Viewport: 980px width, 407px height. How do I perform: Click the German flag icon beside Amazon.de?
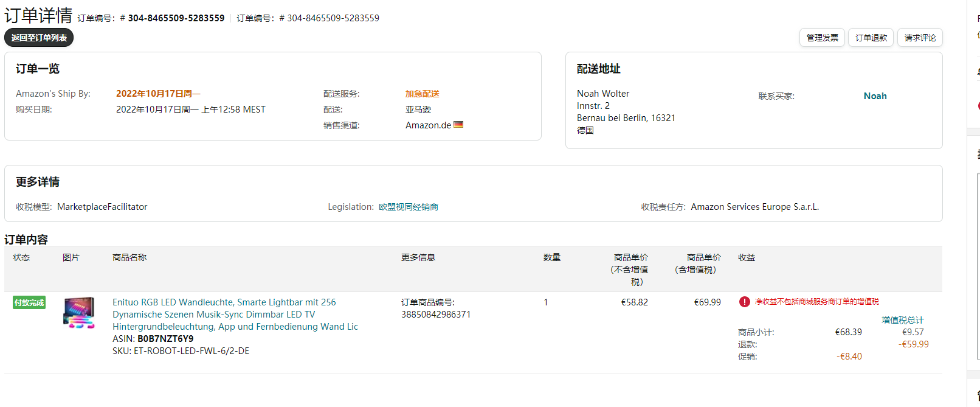coord(458,125)
